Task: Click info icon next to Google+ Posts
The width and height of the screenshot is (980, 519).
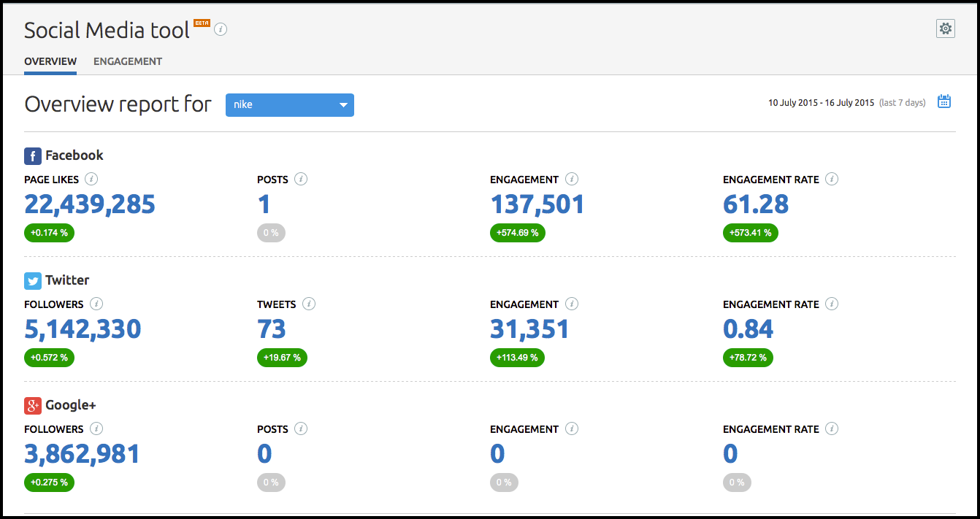Action: [x=301, y=428]
